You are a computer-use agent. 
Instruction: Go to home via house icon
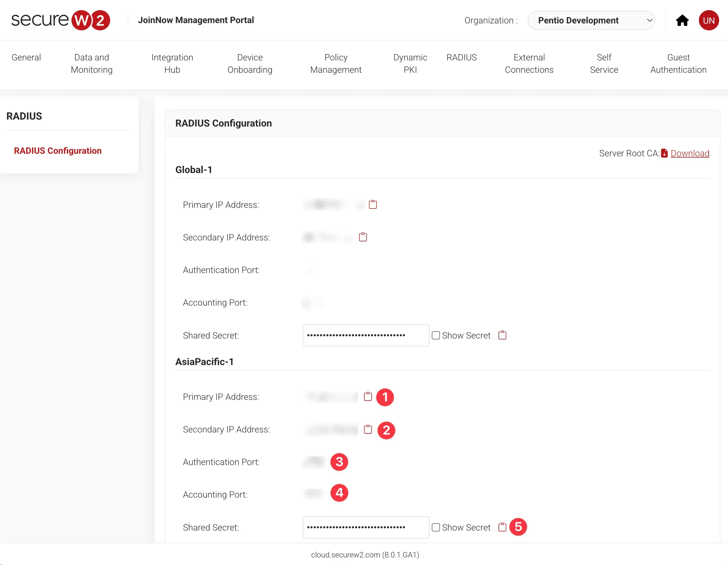pos(682,20)
